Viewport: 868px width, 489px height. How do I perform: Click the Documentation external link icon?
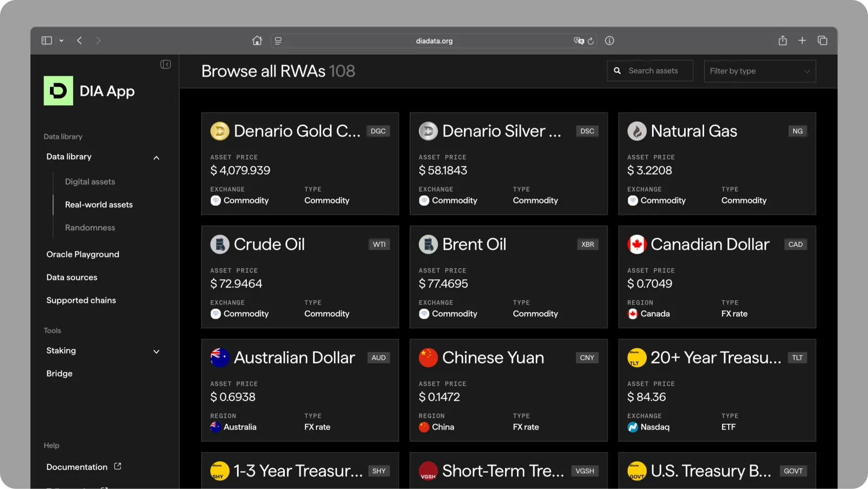click(118, 466)
